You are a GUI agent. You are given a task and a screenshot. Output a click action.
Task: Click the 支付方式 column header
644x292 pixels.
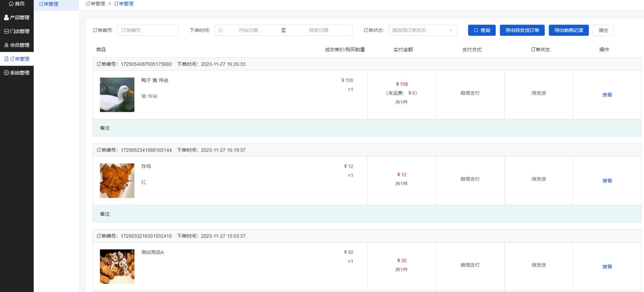coord(472,50)
